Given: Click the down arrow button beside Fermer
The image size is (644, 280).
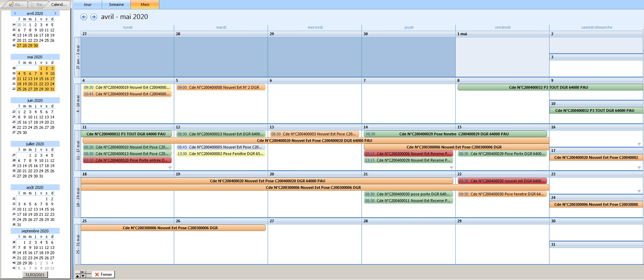Looking at the screenshot, I should click(83, 276).
